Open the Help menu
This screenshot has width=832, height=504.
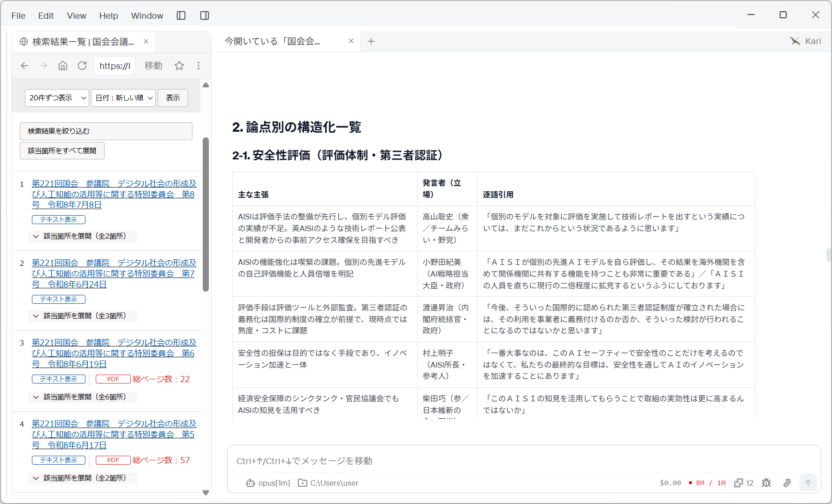(x=108, y=15)
